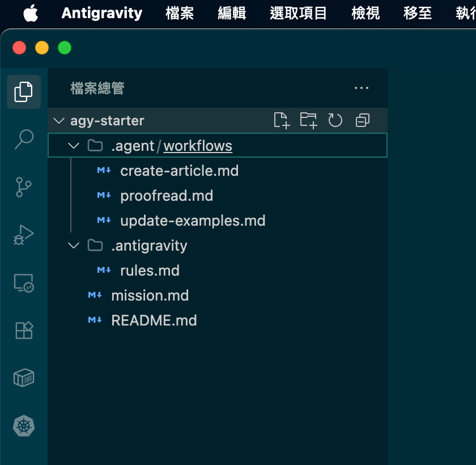Collapse all folders using the toolbar icon

pyautogui.click(x=362, y=120)
